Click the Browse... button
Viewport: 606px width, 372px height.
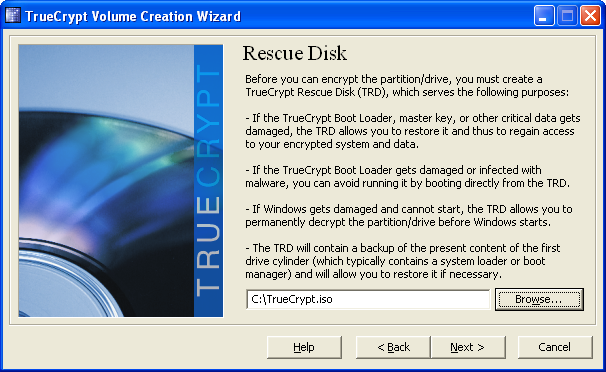pos(539,299)
